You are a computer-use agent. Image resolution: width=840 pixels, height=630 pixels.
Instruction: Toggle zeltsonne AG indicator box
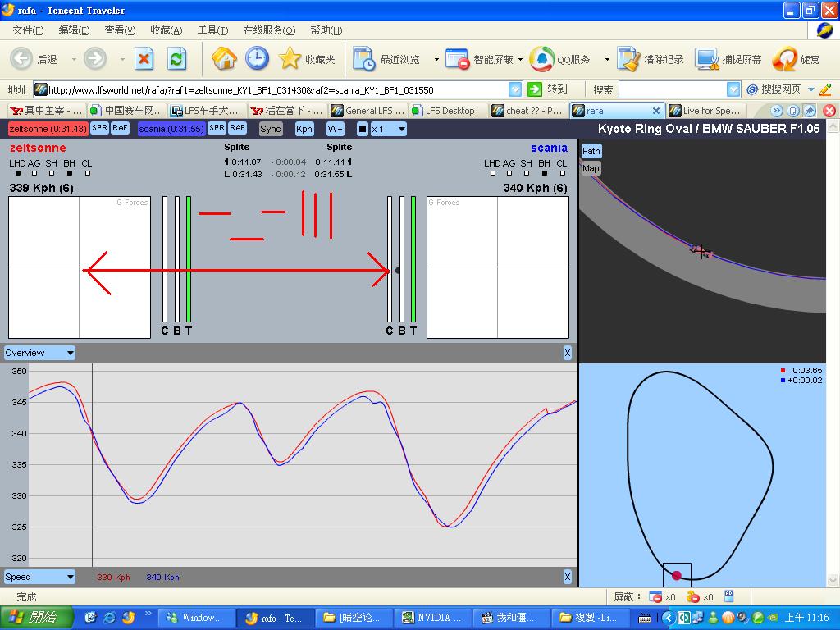click(34, 173)
